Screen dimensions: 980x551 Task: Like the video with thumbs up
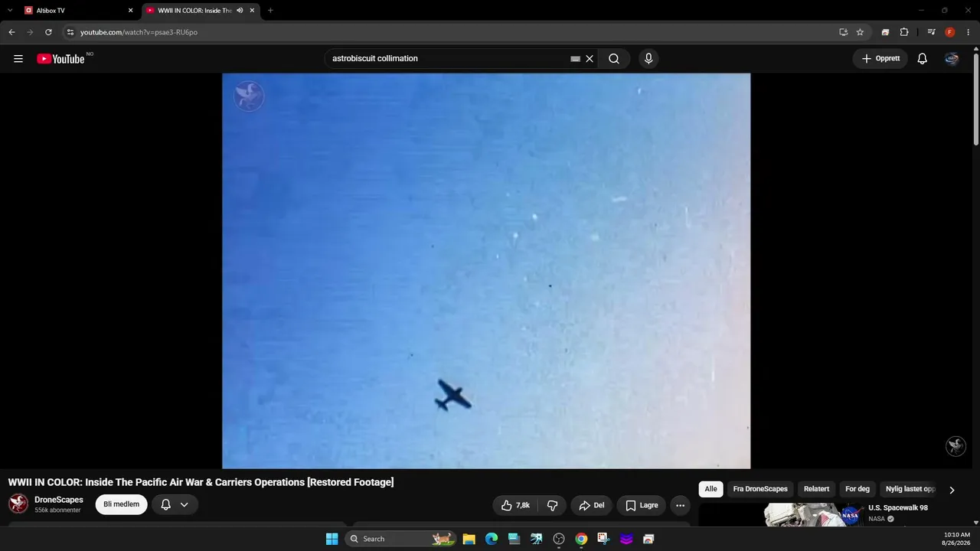(x=515, y=505)
